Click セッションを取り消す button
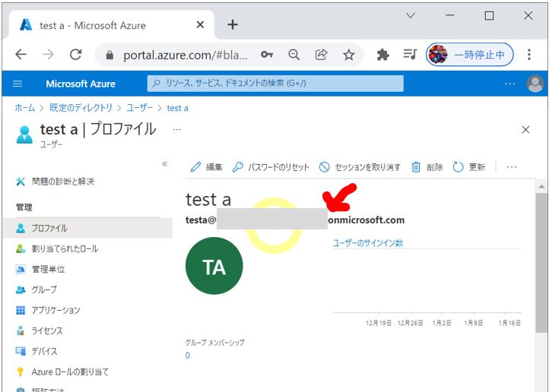 coord(360,167)
